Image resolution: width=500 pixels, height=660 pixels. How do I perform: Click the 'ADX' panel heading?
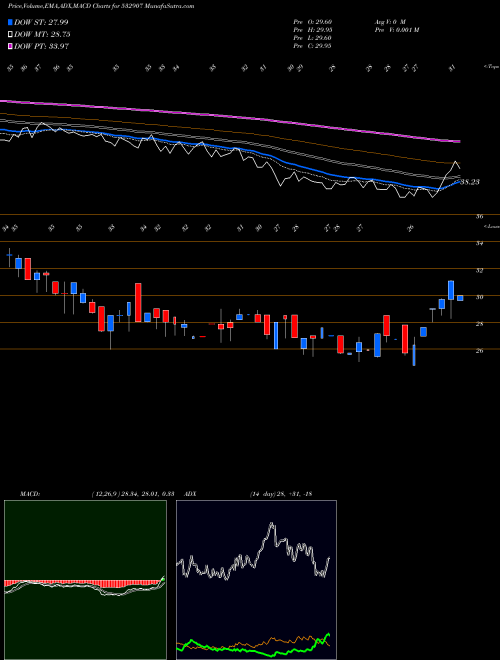point(190,494)
